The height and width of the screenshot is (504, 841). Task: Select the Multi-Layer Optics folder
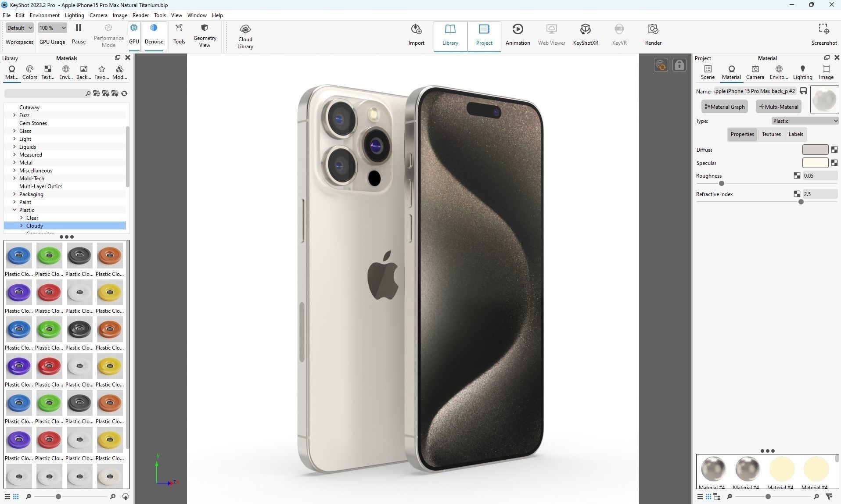(41, 186)
